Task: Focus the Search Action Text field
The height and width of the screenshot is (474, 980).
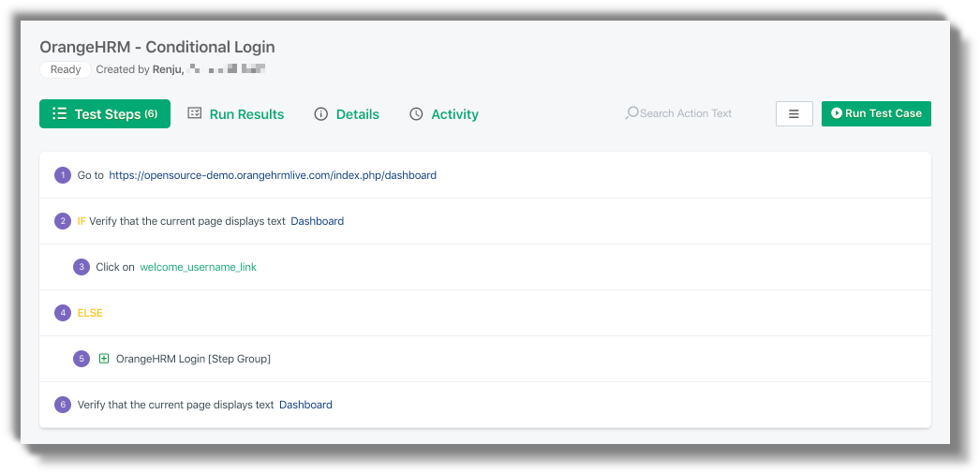Action: click(x=686, y=113)
